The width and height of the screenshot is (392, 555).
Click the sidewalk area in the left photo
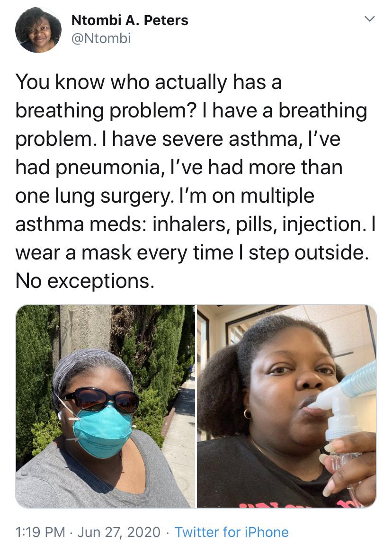(180, 442)
